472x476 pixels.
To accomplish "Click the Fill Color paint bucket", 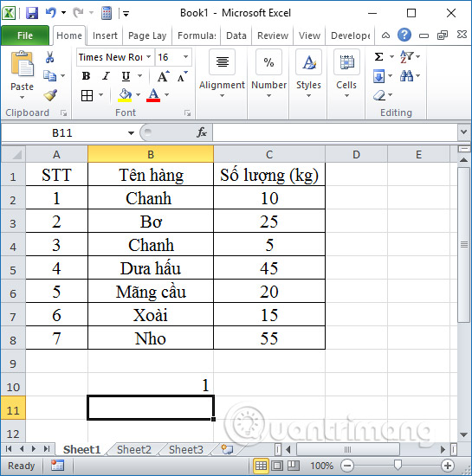I will pos(125,95).
